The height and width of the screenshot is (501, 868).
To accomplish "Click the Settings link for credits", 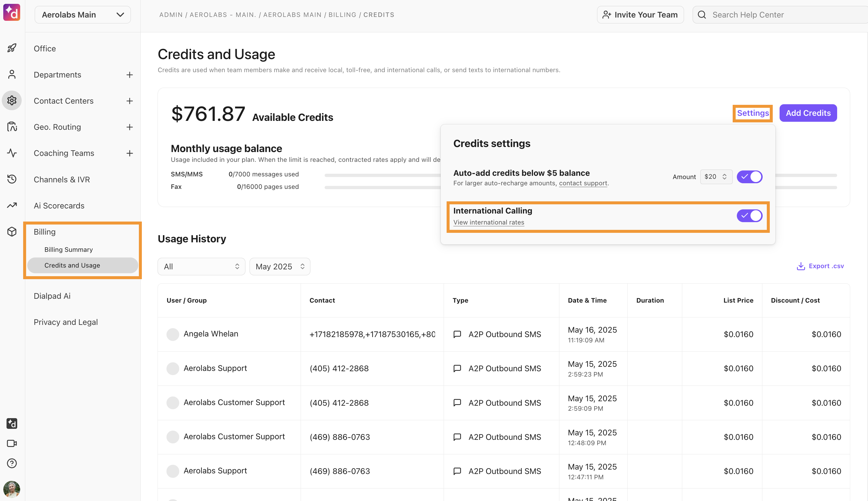I will click(753, 113).
